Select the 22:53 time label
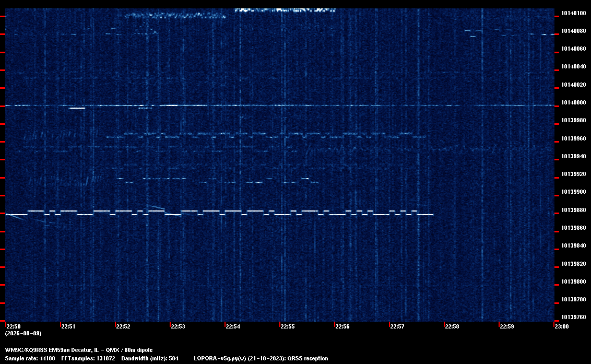The width and height of the screenshot is (591, 364). 178,326
